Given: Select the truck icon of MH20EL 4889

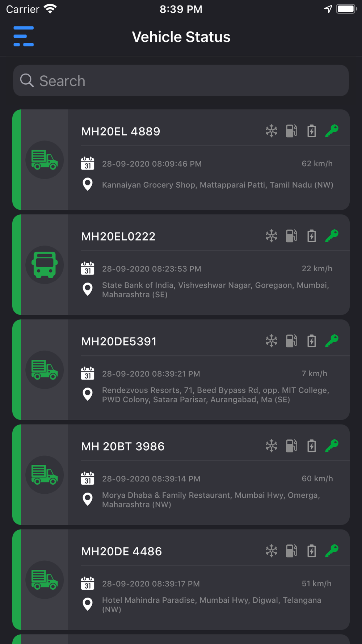Looking at the screenshot, I should tap(45, 160).
